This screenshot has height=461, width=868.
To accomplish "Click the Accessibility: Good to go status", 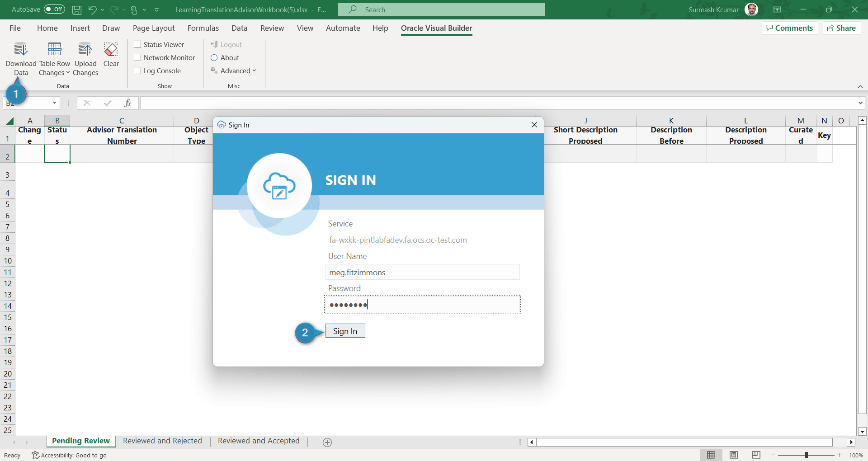I will pyautogui.click(x=69, y=455).
